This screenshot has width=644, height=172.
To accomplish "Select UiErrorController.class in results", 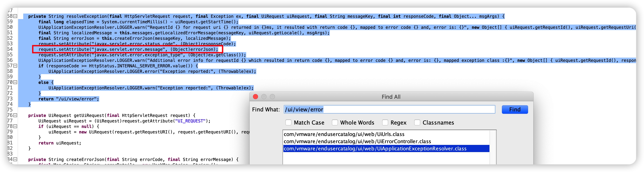I will click(x=357, y=141).
